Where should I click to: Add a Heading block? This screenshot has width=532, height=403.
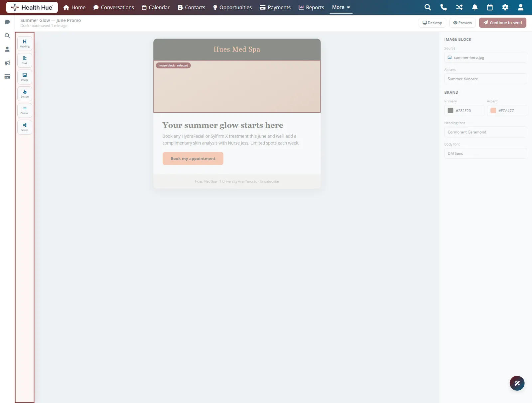point(25,44)
